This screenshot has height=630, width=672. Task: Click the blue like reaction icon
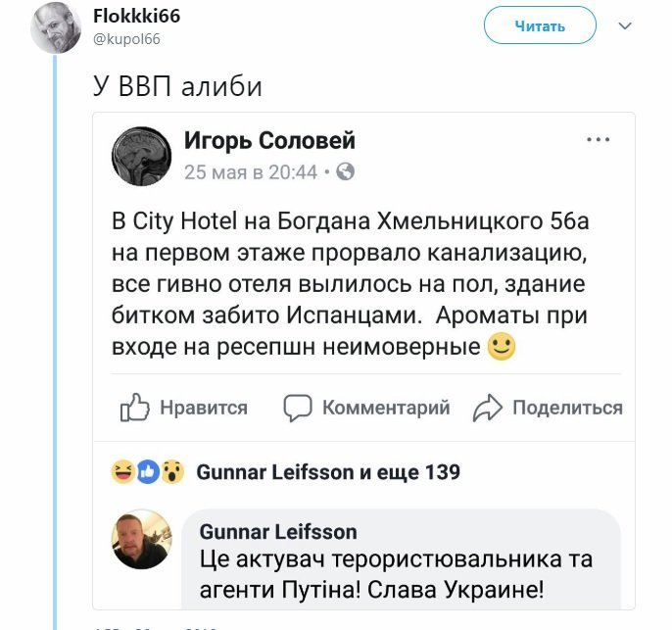pyautogui.click(x=148, y=472)
